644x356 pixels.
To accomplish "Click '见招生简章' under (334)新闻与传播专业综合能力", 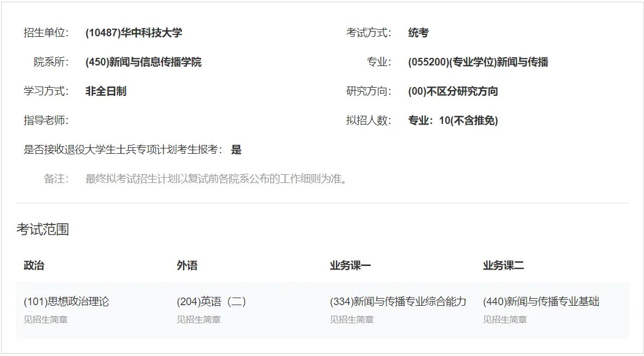I will 352,319.
